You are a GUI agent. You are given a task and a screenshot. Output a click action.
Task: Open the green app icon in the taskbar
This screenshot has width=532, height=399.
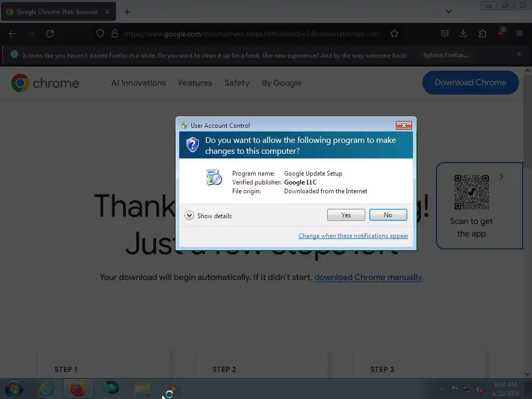(x=111, y=389)
